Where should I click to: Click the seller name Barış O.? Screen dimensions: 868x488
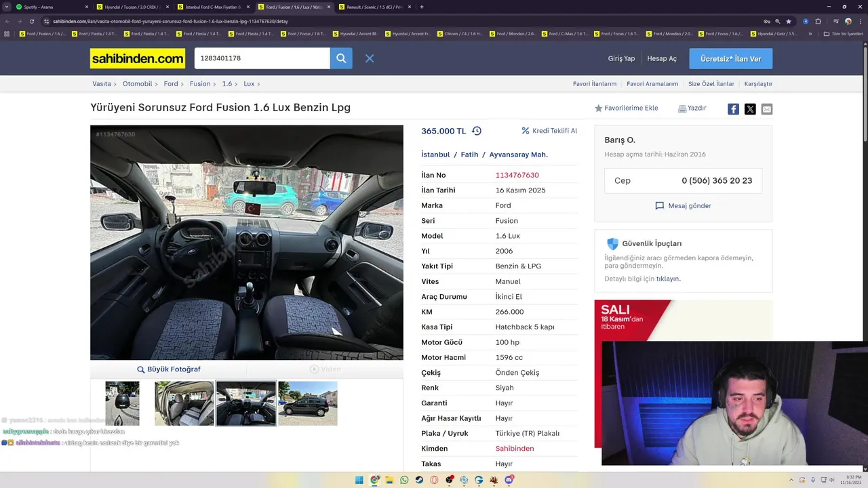coord(620,140)
